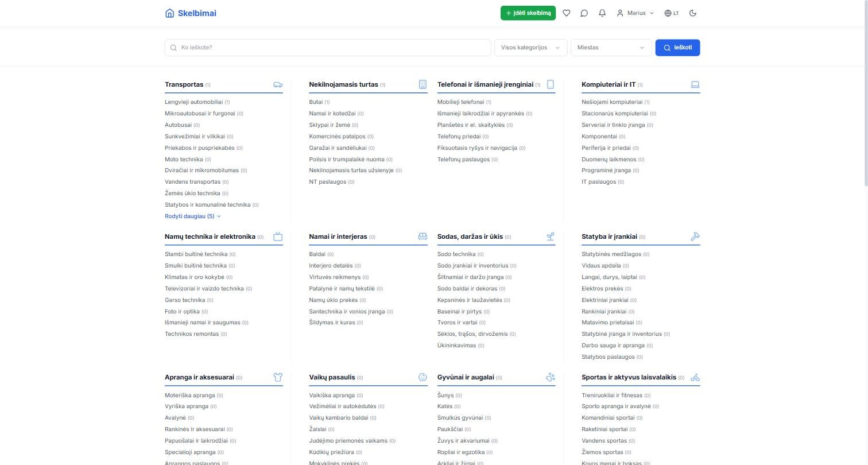Screen dimensions: 868x465
Task: Open the Miestas city dropdown
Action: (x=611, y=48)
